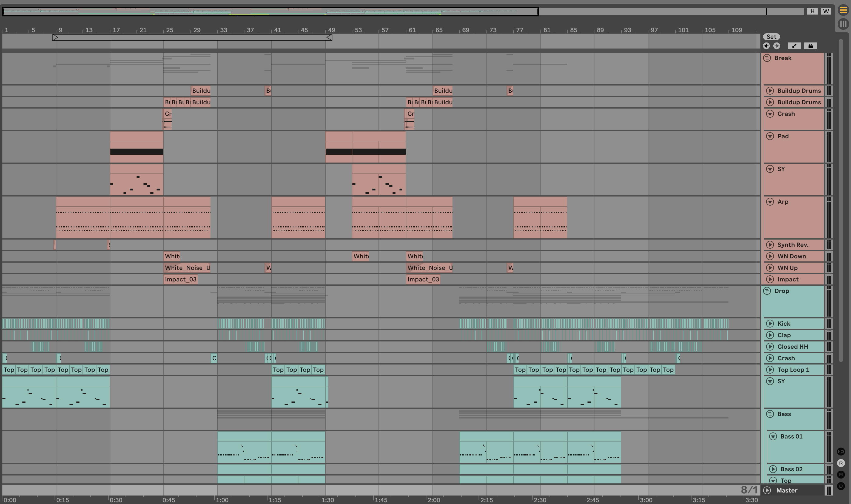Screen dimensions: 851x504
Task: Unfold the Master track triangle
Action: click(767, 490)
